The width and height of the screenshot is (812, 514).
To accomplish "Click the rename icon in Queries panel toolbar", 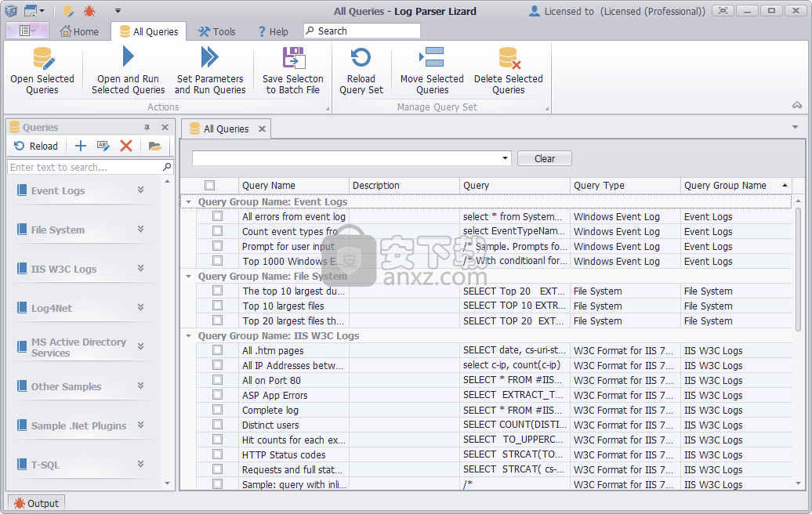I will click(103, 146).
